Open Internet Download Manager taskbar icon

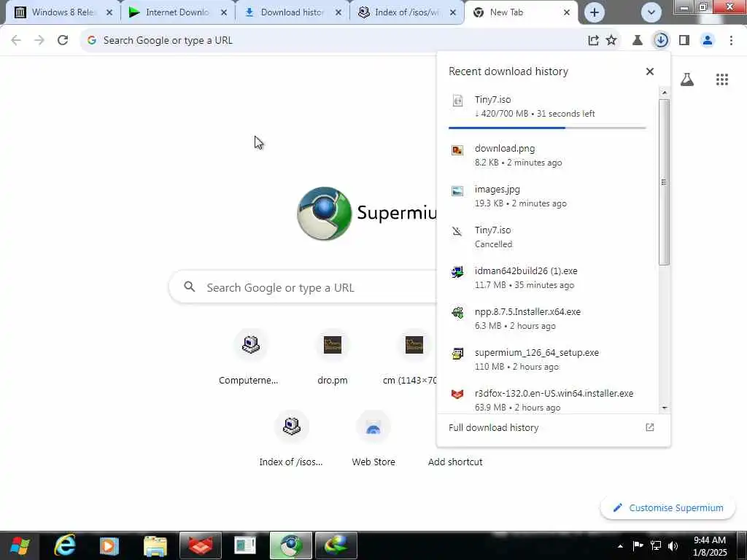tap(336, 545)
